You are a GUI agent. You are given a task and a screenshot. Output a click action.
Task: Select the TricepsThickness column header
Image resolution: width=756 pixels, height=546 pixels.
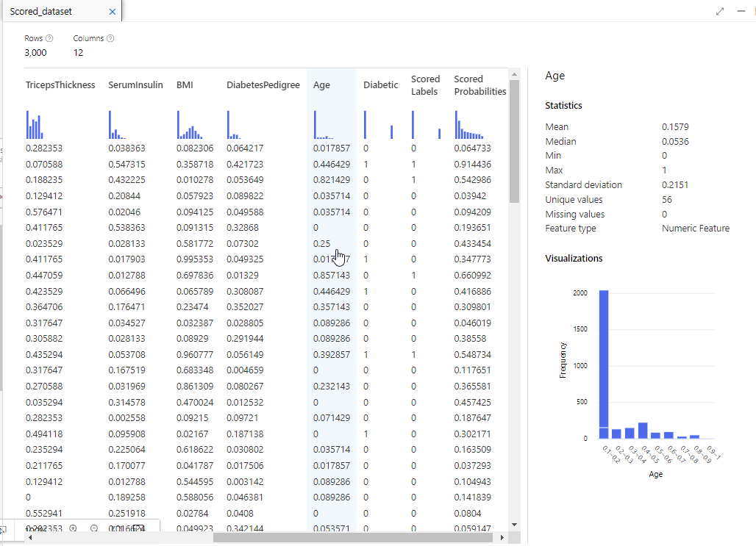60,85
